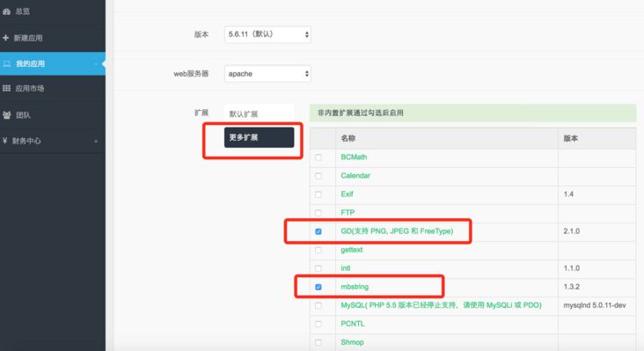Uncheck the GD extension checkbox

pos(318,231)
